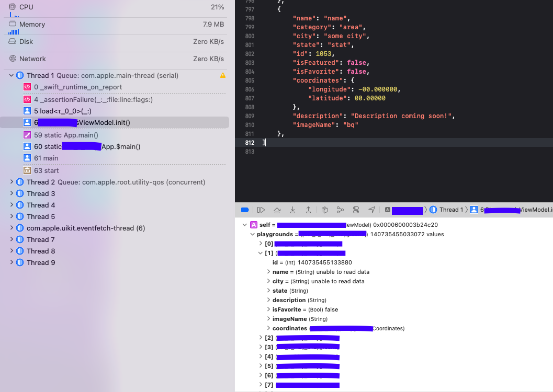
Task: Click the Continue program execution button
Action: [261, 209]
